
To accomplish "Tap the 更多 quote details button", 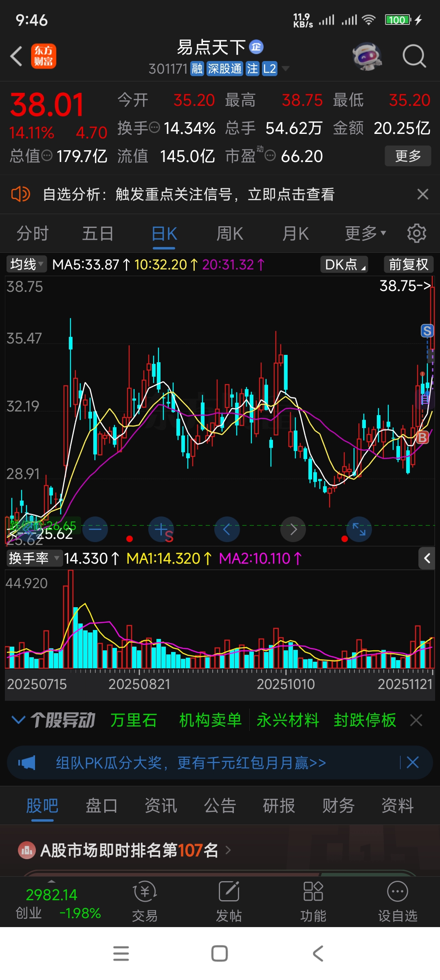I will pos(408,156).
